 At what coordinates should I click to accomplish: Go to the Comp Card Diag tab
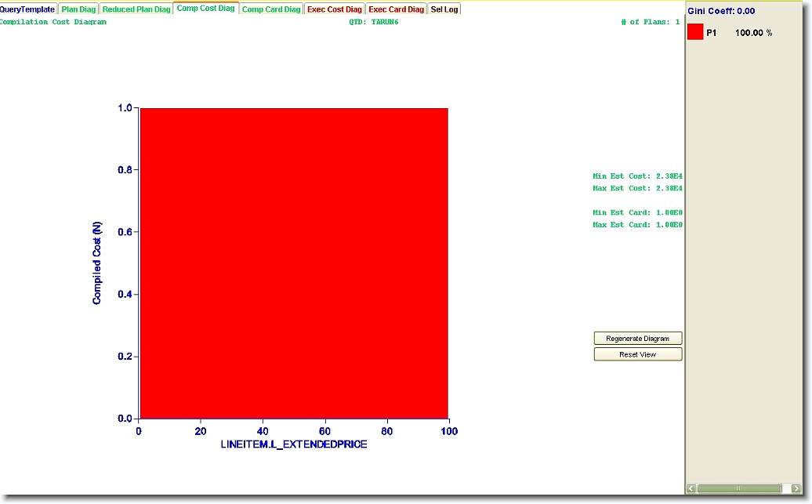(270, 9)
